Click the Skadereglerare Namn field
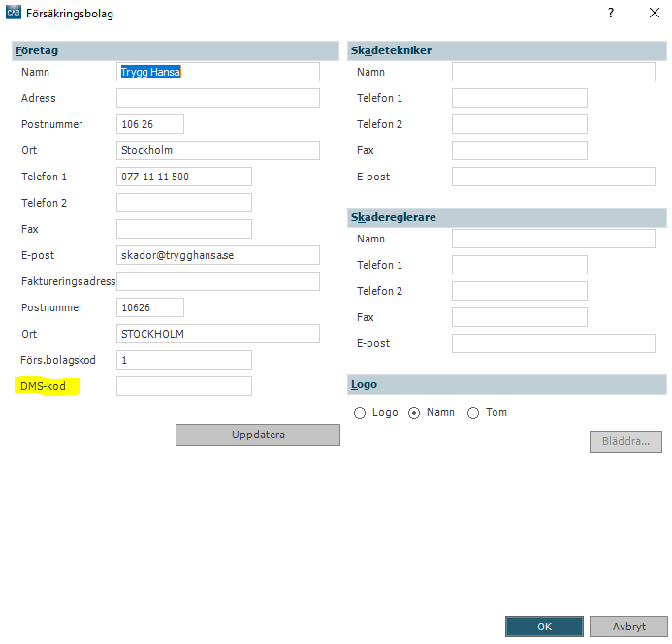This screenshot has width=672, height=644. 554,239
